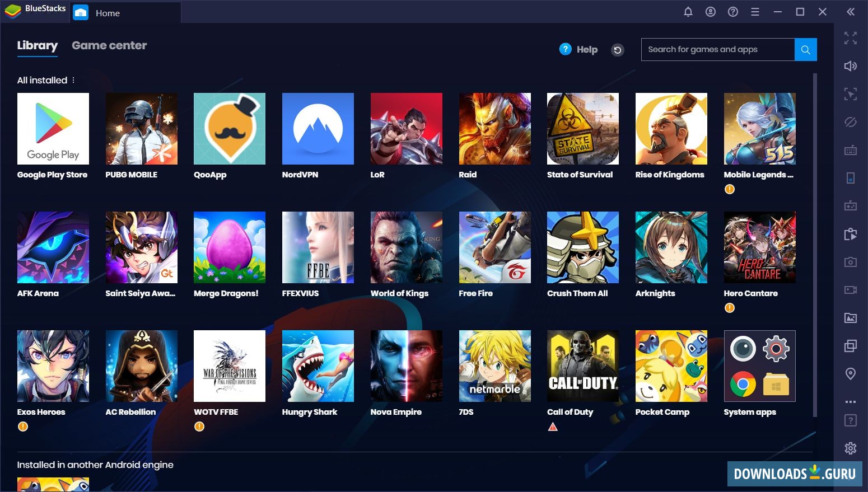Open the game controls gamepad icon
The height and width of the screenshot is (492, 868).
coord(851,206)
